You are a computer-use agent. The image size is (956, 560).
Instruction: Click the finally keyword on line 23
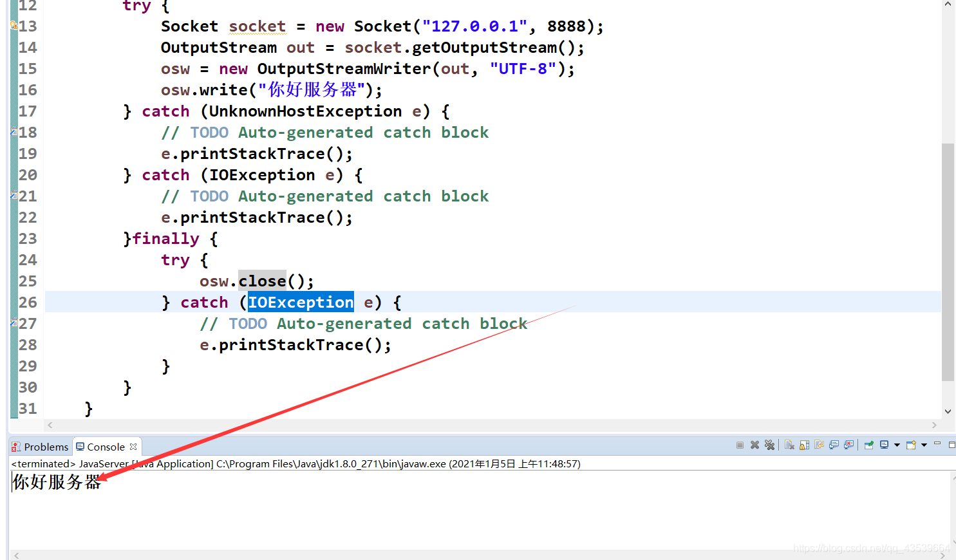[165, 239]
